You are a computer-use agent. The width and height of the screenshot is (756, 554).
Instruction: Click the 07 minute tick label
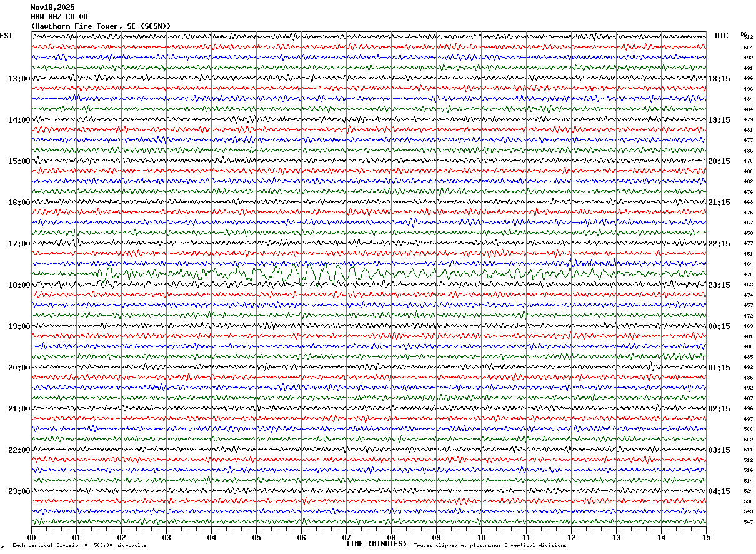point(346,537)
